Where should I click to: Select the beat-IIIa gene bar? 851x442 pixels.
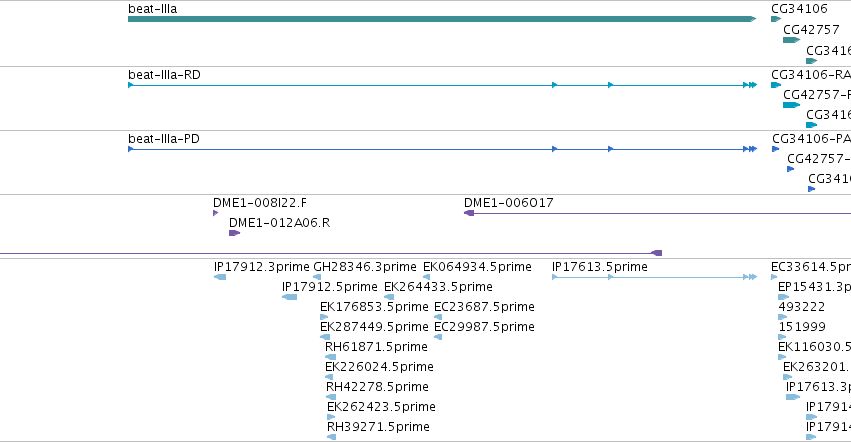[442, 19]
